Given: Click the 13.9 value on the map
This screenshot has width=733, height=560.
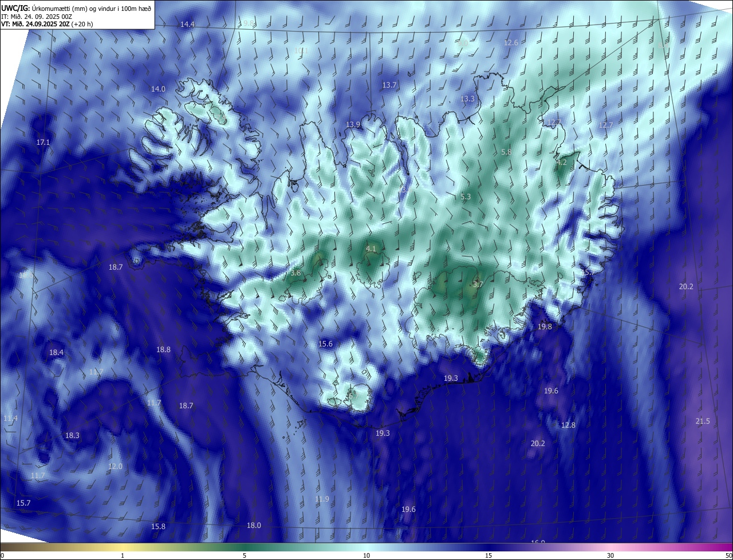Looking at the screenshot, I should (x=353, y=124).
